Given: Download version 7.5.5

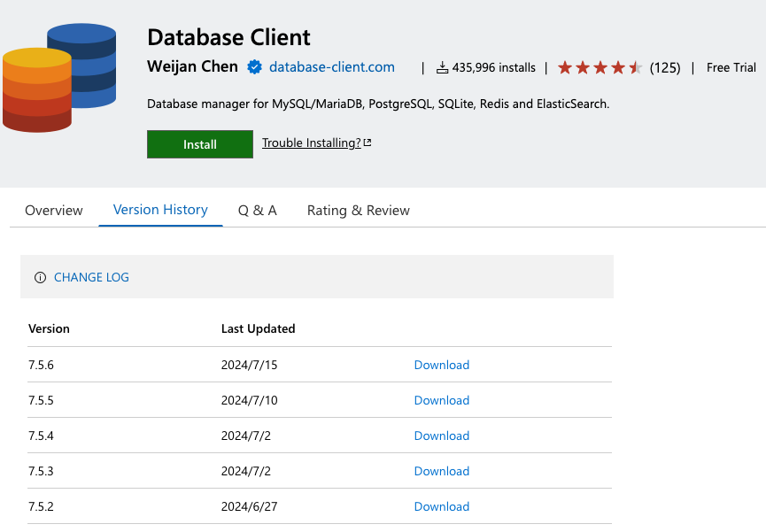Looking at the screenshot, I should pyautogui.click(x=442, y=400).
